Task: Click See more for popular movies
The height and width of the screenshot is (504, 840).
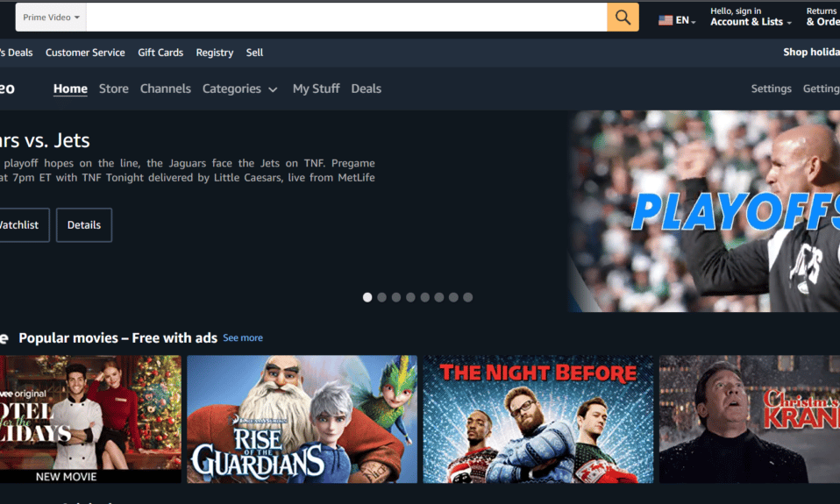Action: (243, 338)
